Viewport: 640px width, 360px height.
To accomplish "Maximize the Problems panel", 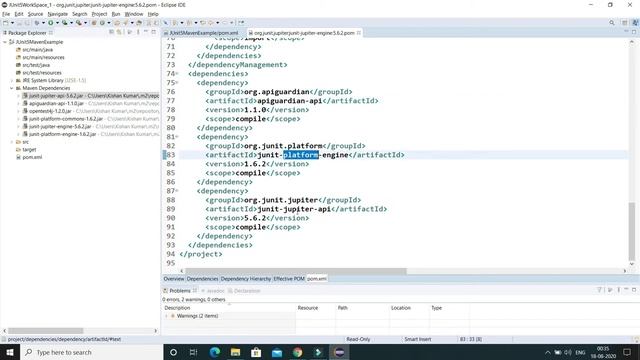I will (634, 290).
